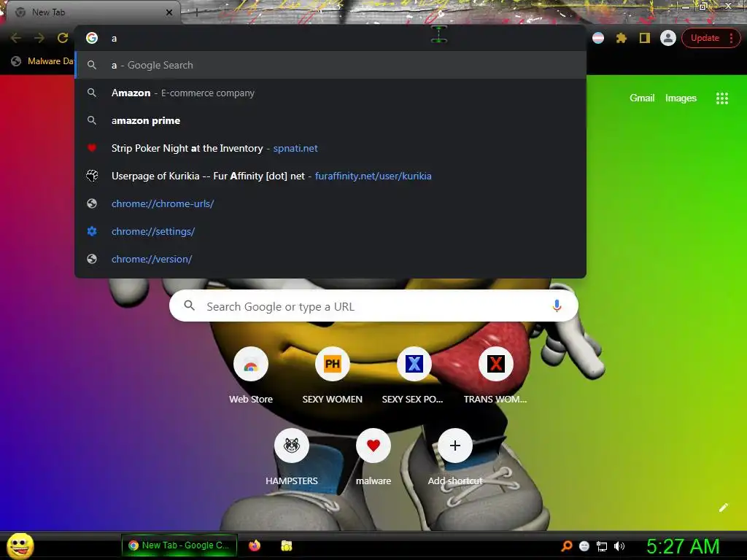This screenshot has width=747, height=560.
Task: Reload the page with refresh icon
Action: click(x=63, y=38)
